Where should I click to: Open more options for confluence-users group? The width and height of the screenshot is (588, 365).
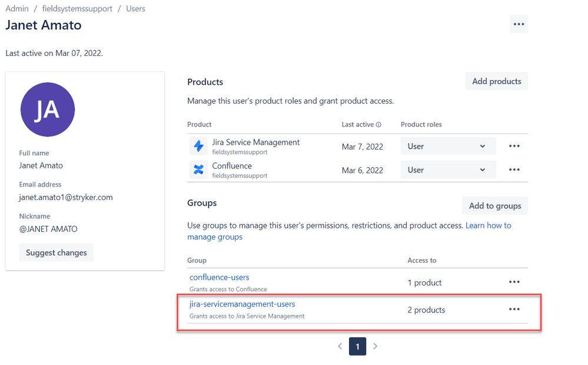[x=514, y=282]
